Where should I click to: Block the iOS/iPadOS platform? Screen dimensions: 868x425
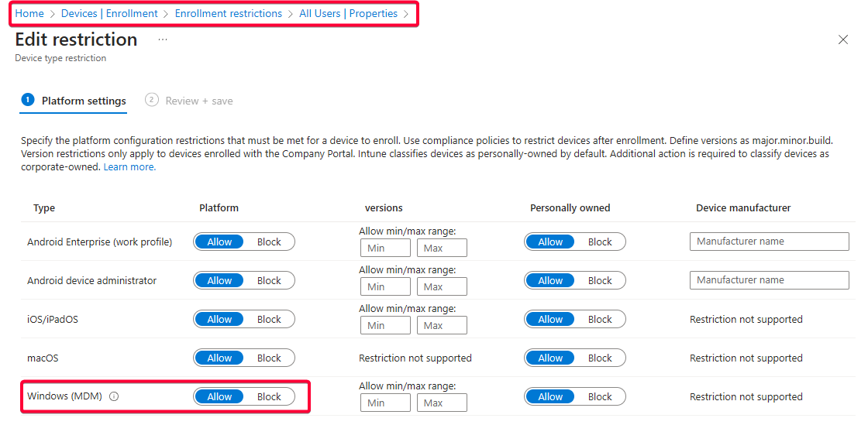pyautogui.click(x=269, y=319)
